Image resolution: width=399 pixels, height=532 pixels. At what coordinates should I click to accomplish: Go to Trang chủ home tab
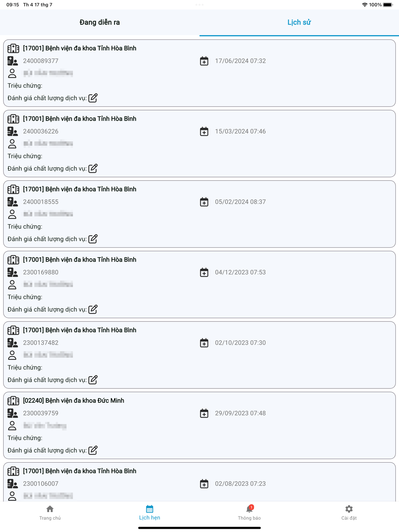[50, 513]
